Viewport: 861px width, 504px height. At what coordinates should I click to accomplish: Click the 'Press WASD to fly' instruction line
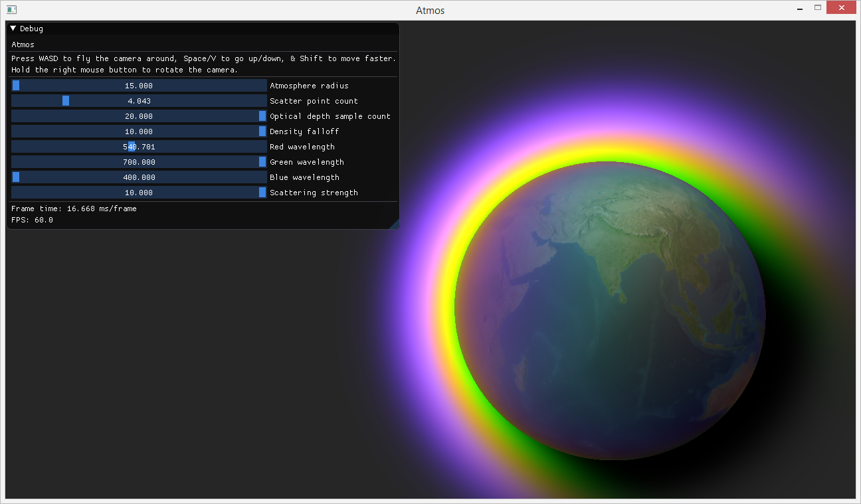point(203,58)
